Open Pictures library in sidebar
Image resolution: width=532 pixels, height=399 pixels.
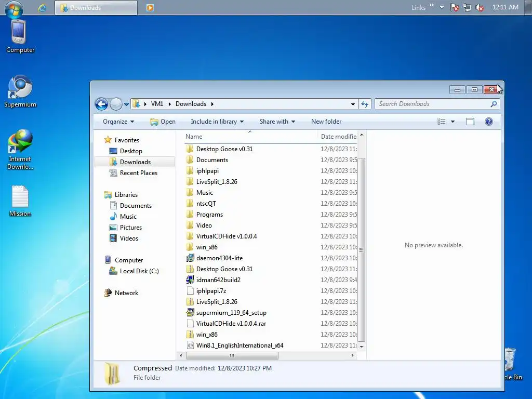130,228
